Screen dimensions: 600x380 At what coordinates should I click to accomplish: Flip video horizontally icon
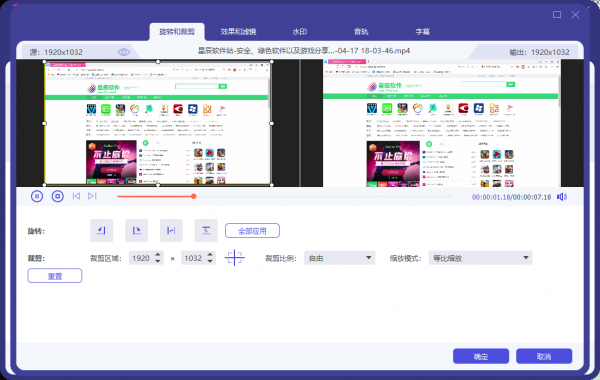tap(171, 230)
